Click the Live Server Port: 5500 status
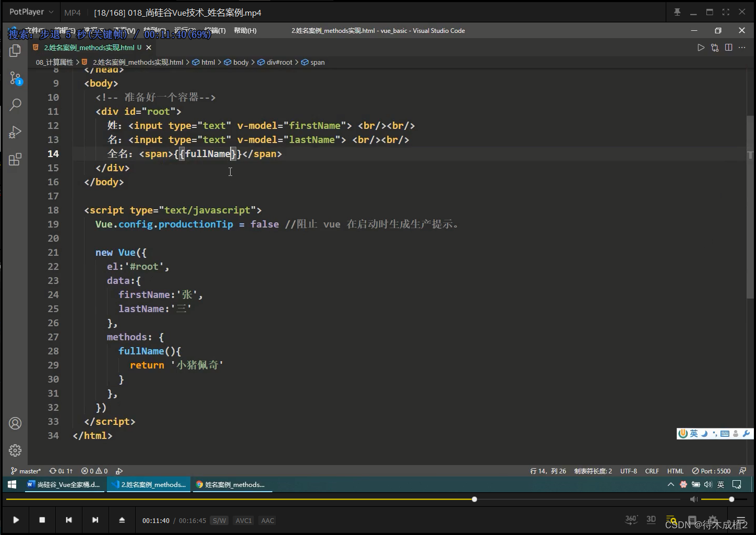The height and width of the screenshot is (535, 756). [x=711, y=471]
